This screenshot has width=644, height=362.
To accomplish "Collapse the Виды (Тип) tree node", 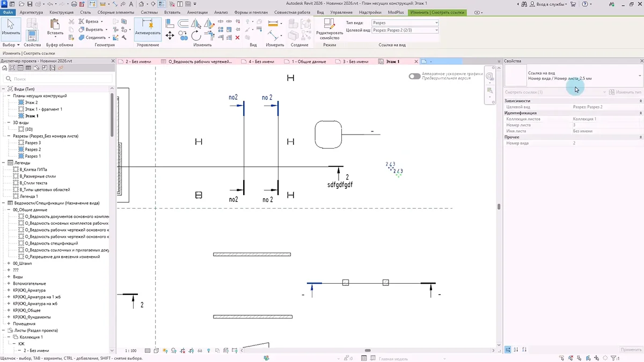I will 4,89.
